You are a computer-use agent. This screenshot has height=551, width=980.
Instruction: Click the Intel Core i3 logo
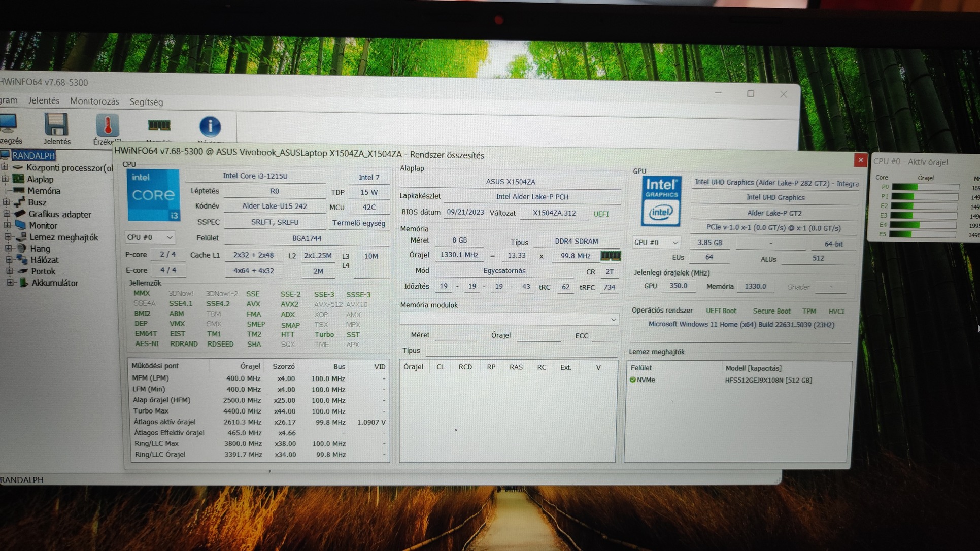tap(153, 195)
